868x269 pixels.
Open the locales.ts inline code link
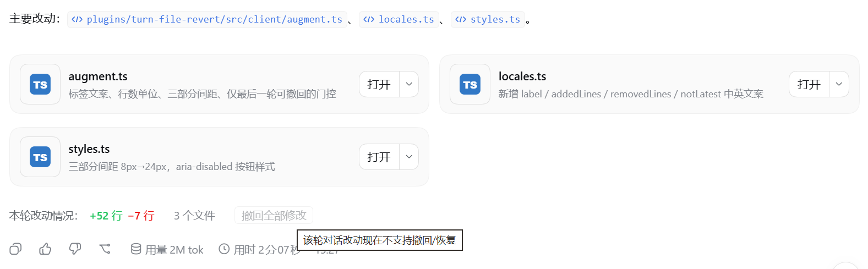click(399, 19)
